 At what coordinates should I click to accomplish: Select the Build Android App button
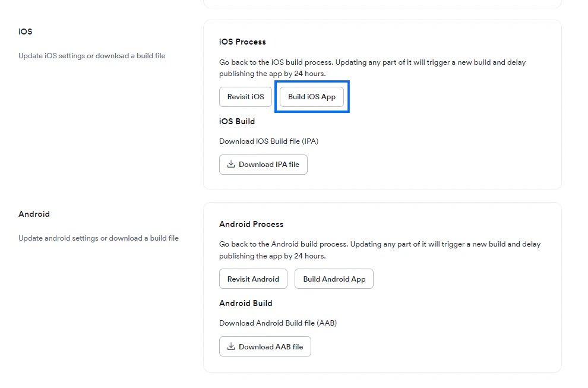pos(334,278)
